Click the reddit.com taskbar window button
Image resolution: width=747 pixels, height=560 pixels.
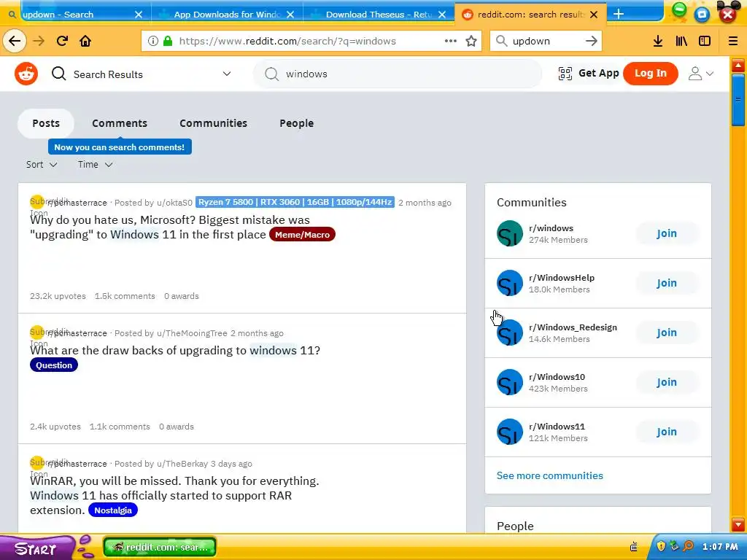click(x=160, y=547)
